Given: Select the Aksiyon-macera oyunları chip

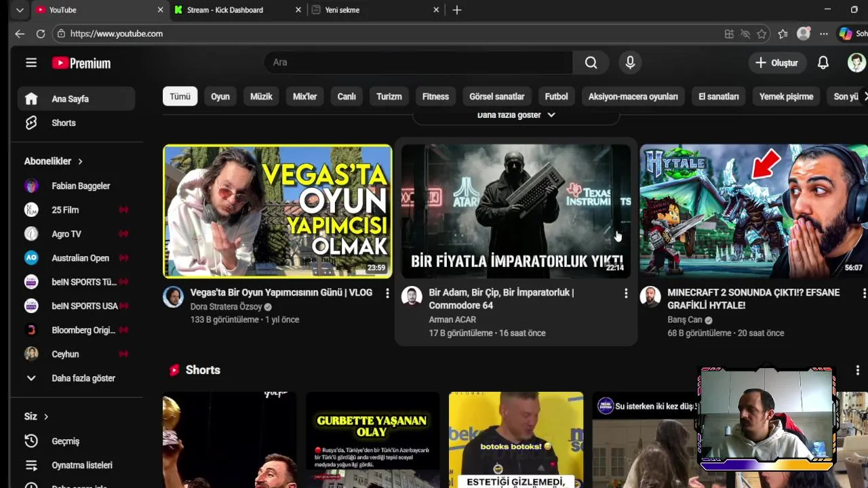Looking at the screenshot, I should [633, 96].
